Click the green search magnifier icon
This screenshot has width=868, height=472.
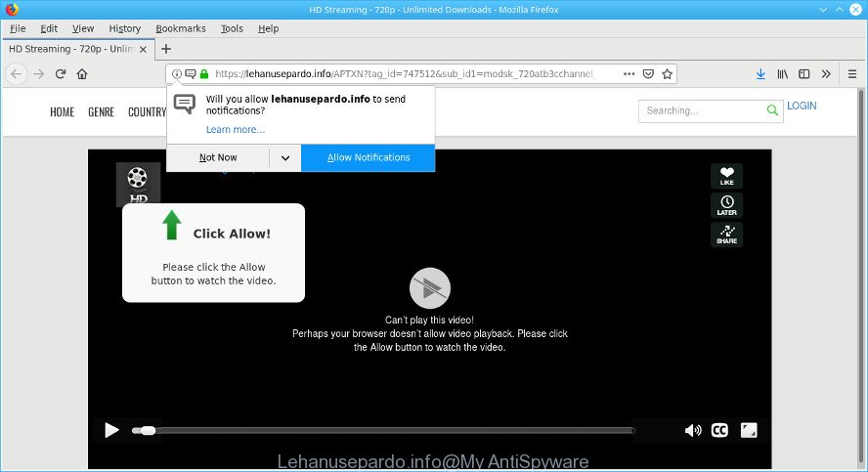[x=772, y=110]
